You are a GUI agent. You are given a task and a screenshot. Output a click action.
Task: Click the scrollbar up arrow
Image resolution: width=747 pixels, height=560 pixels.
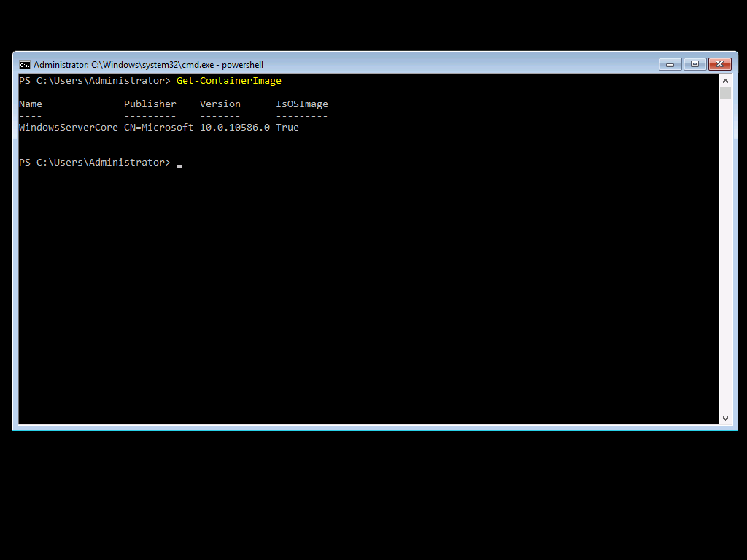(x=726, y=80)
